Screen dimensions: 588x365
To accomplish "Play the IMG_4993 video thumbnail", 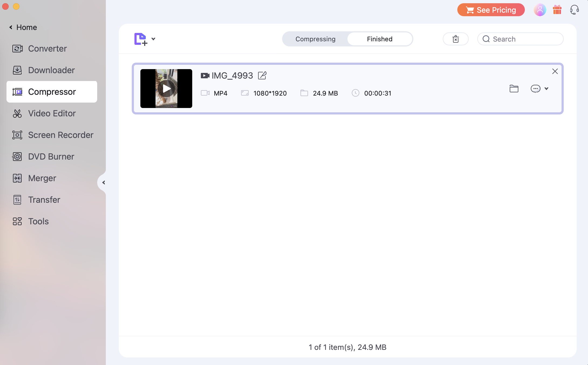I will 166,89.
